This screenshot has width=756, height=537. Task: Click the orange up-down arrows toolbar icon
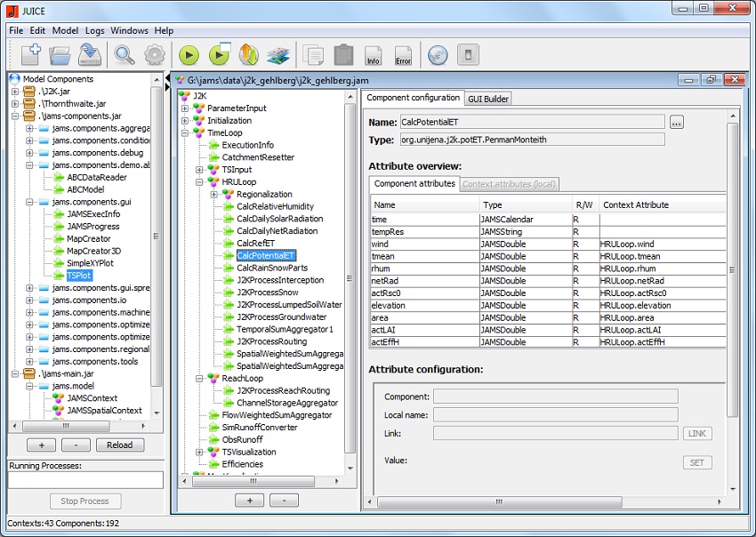click(x=248, y=55)
